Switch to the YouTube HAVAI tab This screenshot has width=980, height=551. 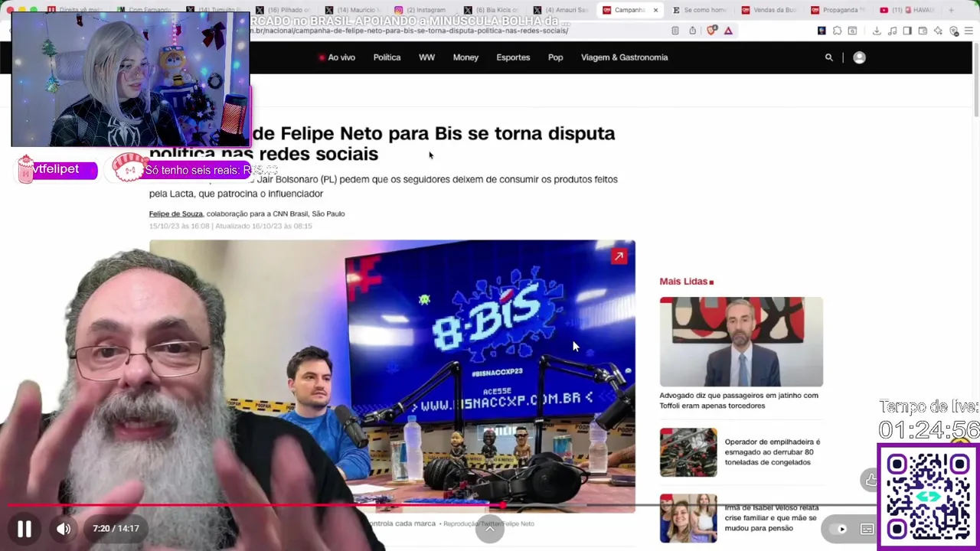tap(907, 10)
